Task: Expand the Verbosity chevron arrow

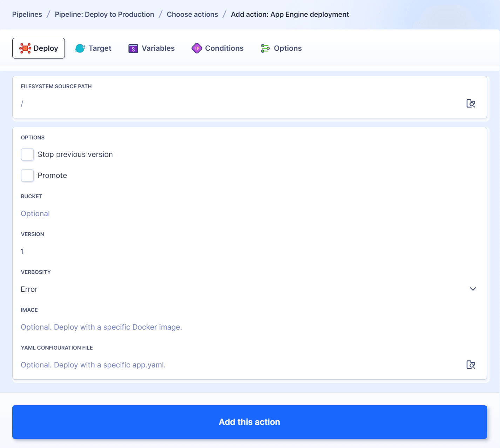Action: (x=473, y=289)
